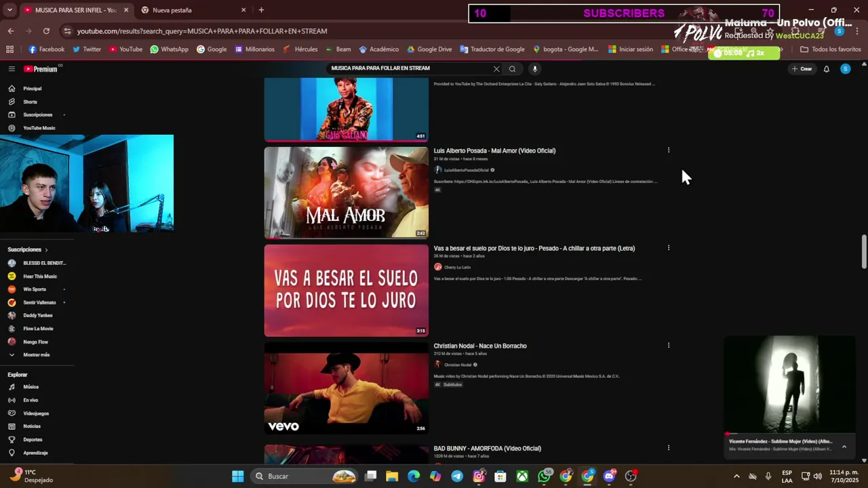Open the Sentir Vallenato subscription
This screenshot has width=868, height=488.
[37, 302]
